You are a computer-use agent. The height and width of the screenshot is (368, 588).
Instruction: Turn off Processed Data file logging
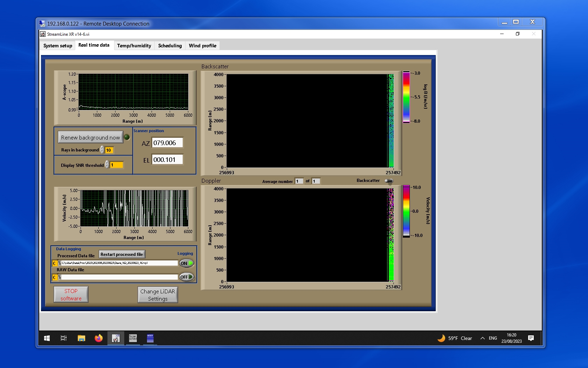click(x=187, y=263)
